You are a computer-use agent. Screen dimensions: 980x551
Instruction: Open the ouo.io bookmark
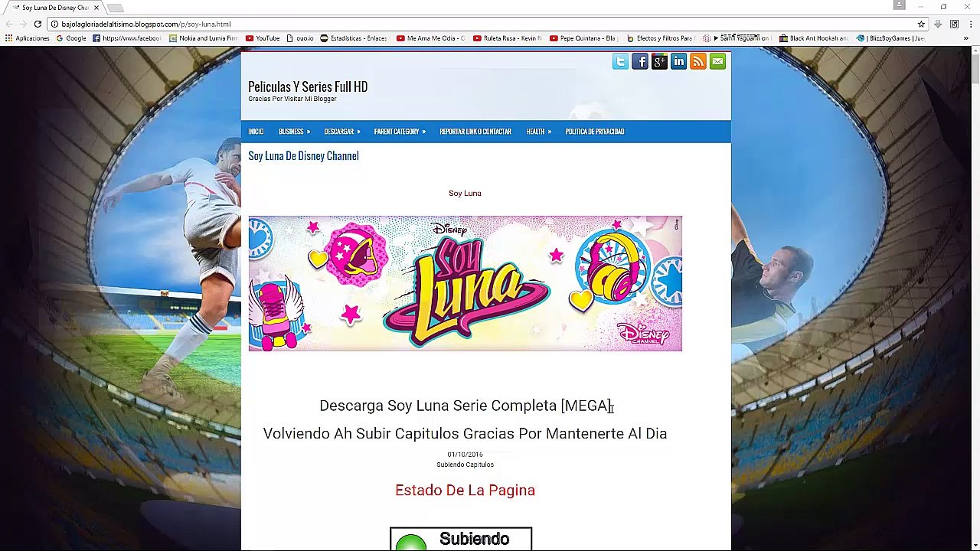click(300, 38)
